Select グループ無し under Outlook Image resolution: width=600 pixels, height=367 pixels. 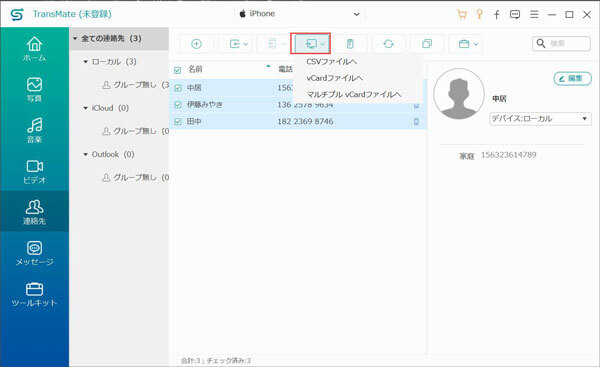pos(135,178)
